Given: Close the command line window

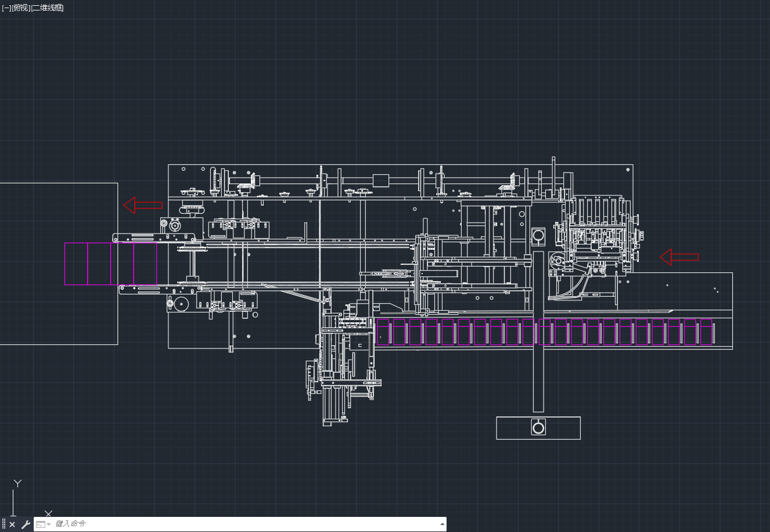Looking at the screenshot, I should point(12,524).
